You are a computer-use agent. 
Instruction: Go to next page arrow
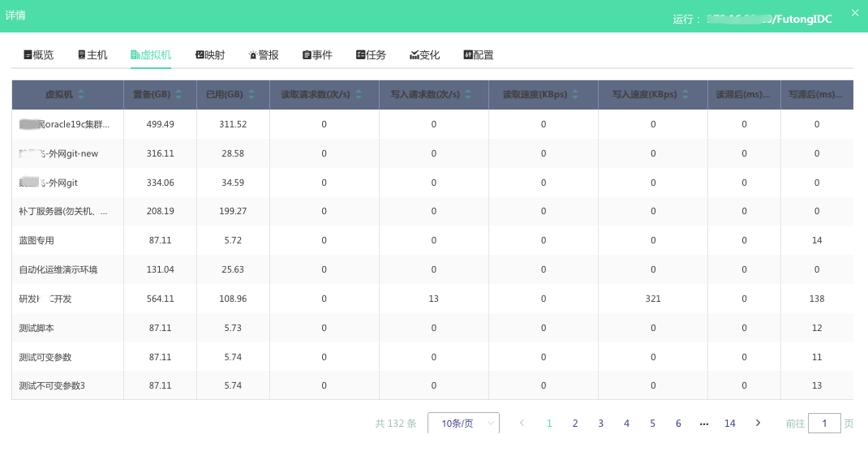coord(758,423)
